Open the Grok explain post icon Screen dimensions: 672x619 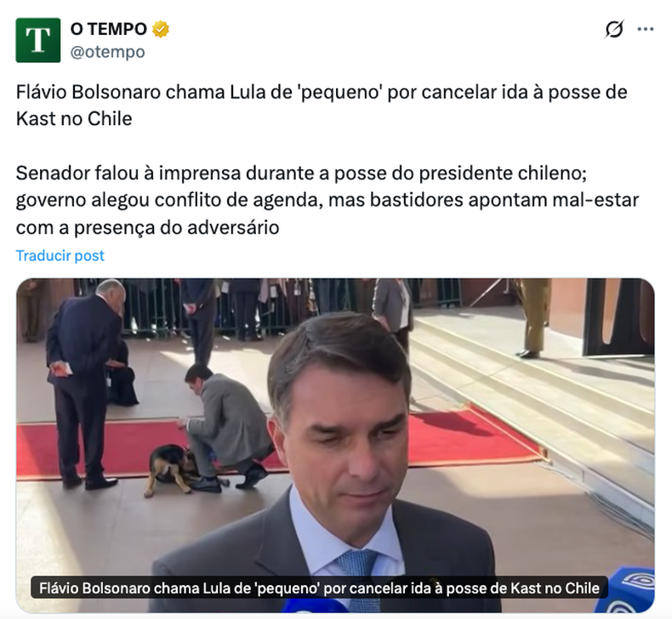click(x=614, y=29)
